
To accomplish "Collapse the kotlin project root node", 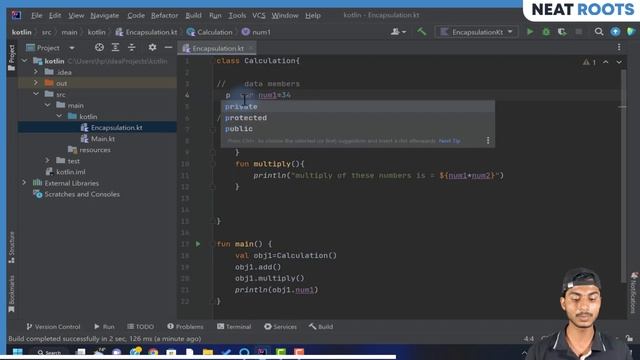I will click(24, 61).
